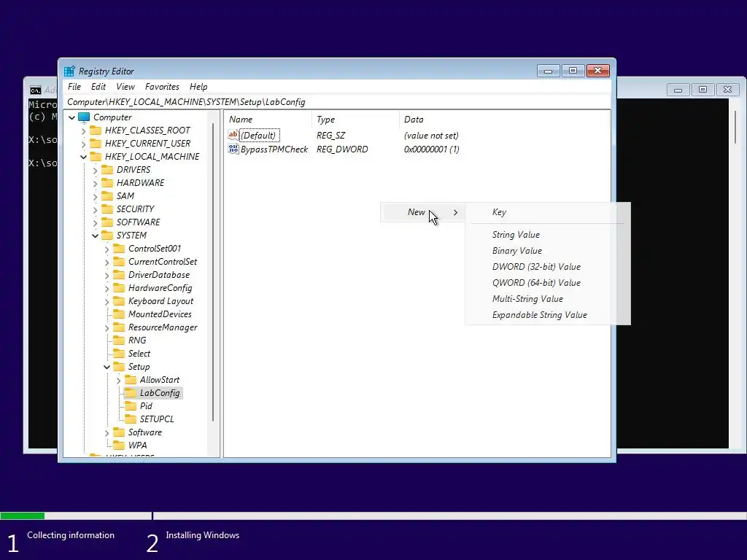Select the SETUPCL key
Image resolution: width=747 pixels, height=560 pixels.
(157, 419)
